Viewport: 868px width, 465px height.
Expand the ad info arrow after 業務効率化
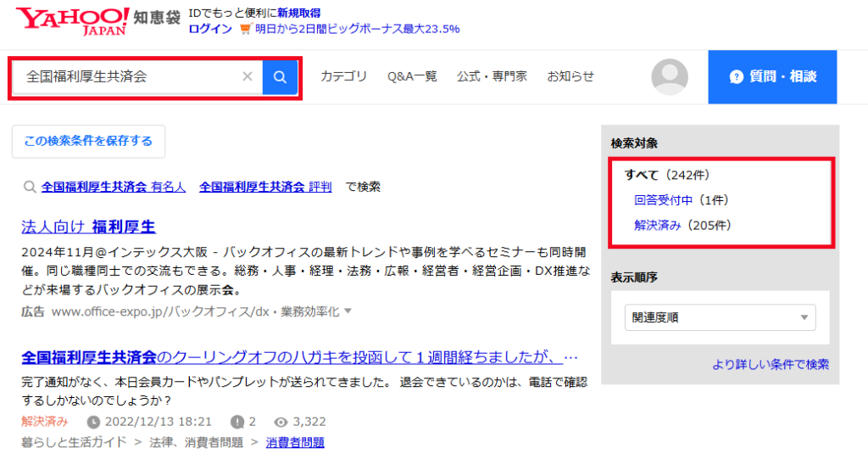click(x=348, y=311)
